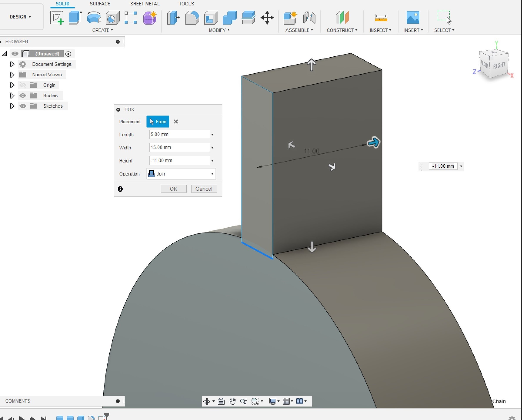Activate the Unsaved component radio button

(x=68, y=54)
